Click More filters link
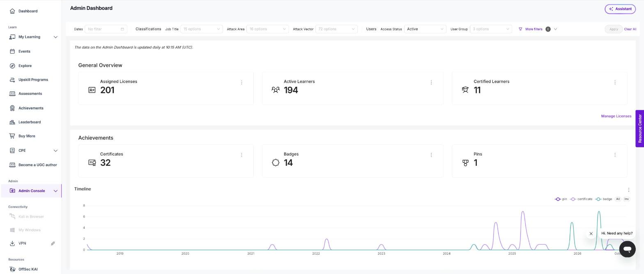Viewport: 644px width, 274px height. (x=534, y=29)
